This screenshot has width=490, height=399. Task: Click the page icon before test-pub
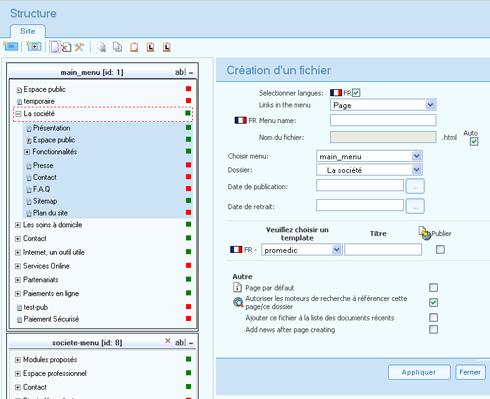click(19, 308)
